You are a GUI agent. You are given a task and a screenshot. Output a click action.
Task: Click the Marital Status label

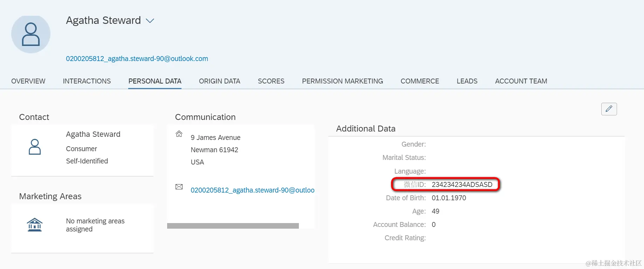(404, 157)
